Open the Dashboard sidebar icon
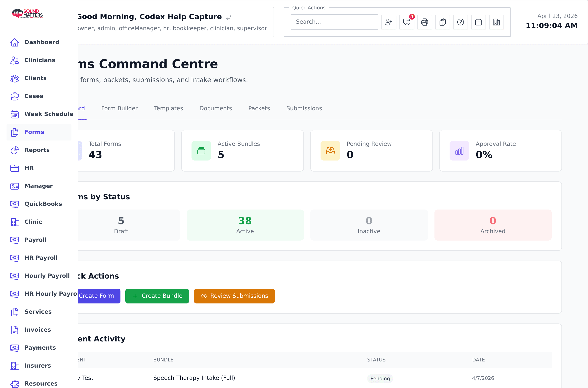This screenshot has height=388, width=588. (14, 42)
